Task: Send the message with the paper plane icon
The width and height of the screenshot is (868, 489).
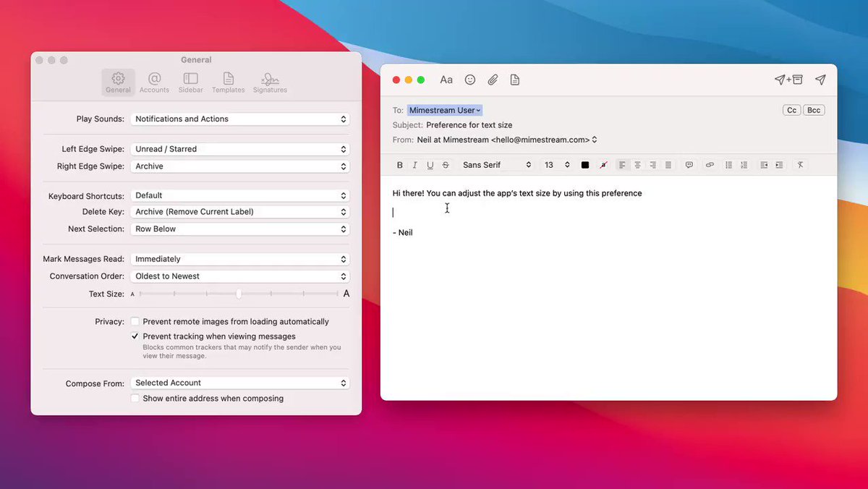Action: click(820, 80)
